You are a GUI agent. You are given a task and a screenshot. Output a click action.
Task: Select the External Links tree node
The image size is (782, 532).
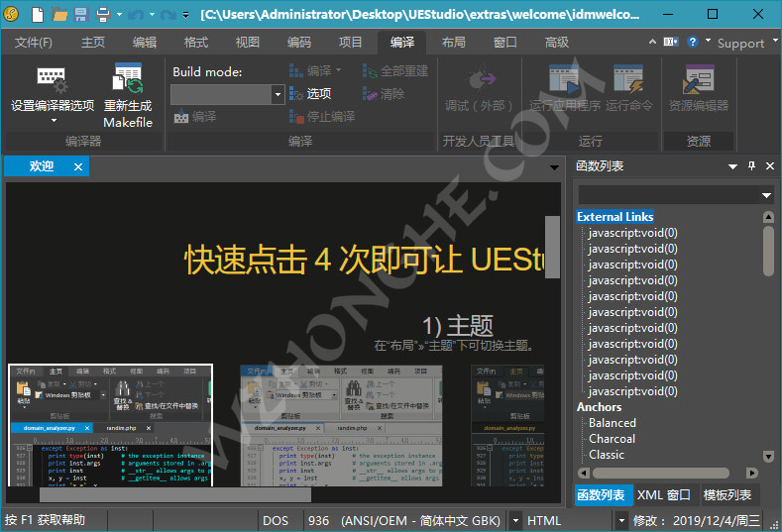coord(614,217)
